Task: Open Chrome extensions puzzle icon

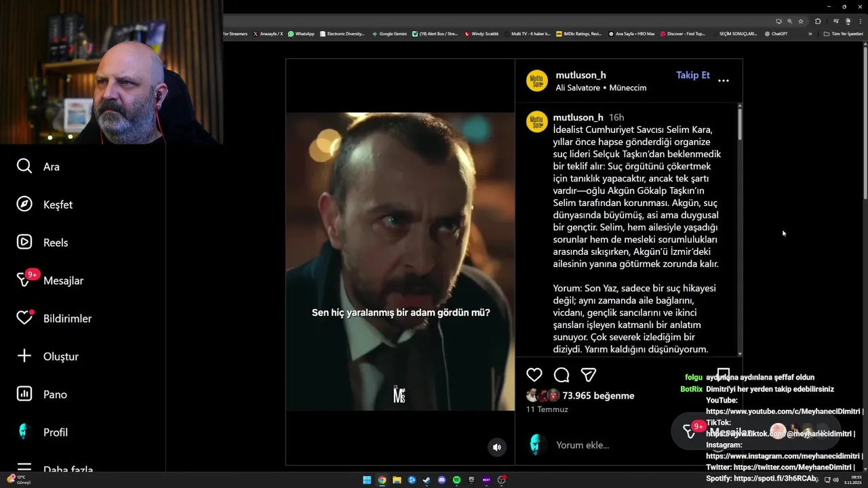Action: pos(818,21)
